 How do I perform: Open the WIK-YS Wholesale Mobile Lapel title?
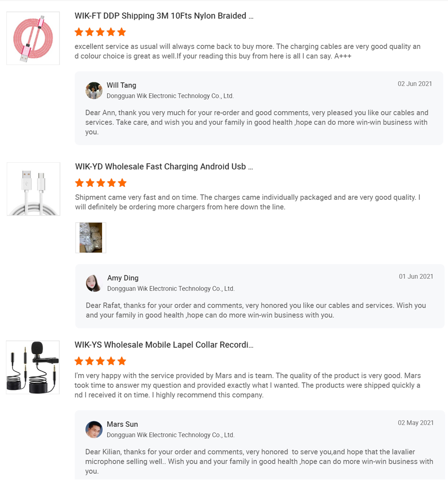click(164, 345)
